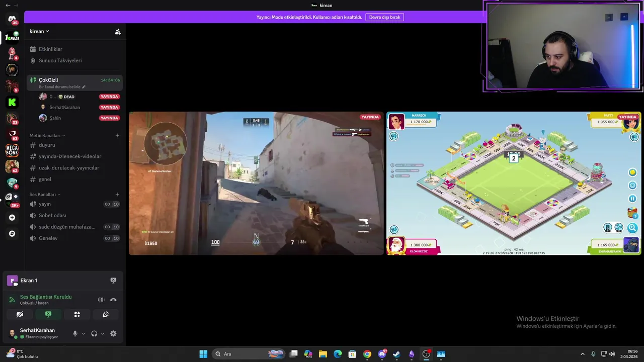Open the Discover servers compass icon
This screenshot has height=362, width=644.
[12, 234]
